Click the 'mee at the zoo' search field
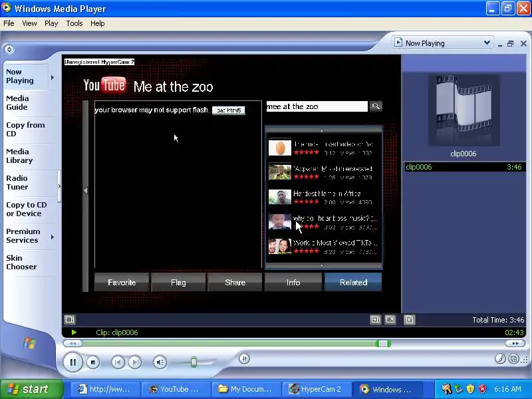 pos(317,106)
